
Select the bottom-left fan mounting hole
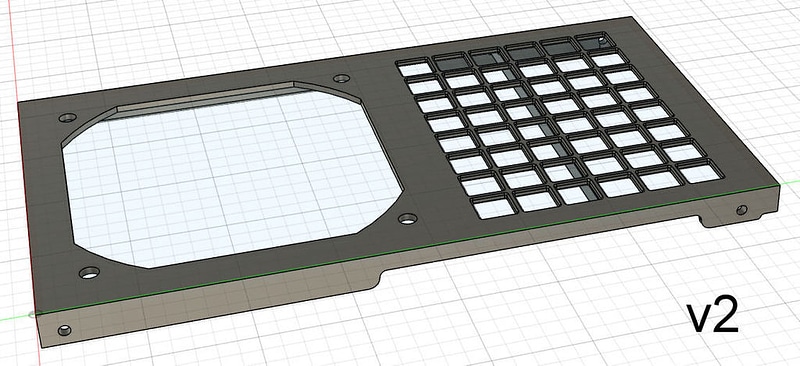click(x=89, y=273)
